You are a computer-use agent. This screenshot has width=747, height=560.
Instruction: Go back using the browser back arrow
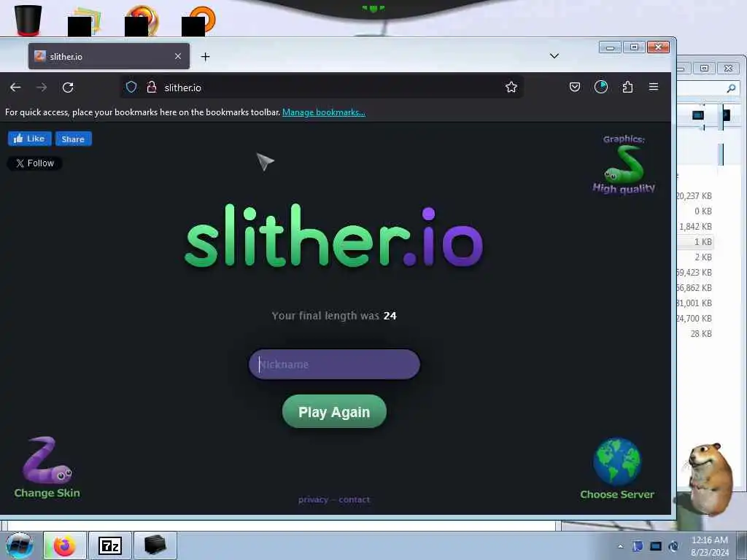coord(15,87)
